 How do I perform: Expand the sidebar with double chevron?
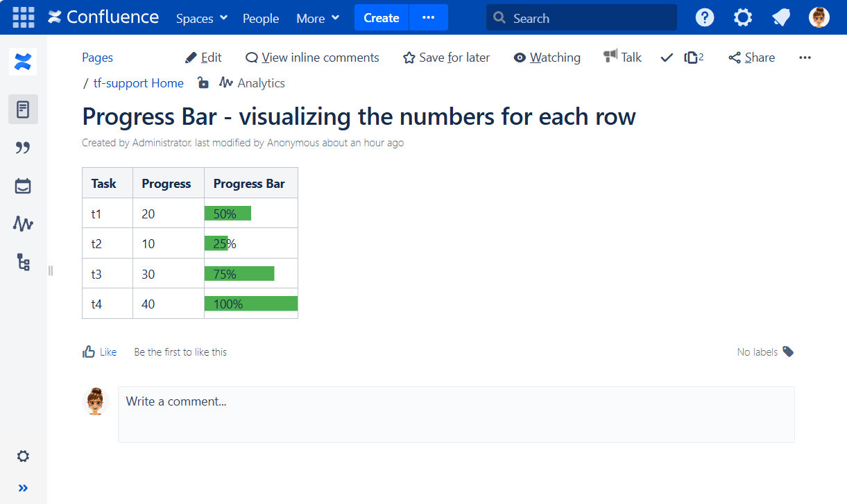pos(23,488)
